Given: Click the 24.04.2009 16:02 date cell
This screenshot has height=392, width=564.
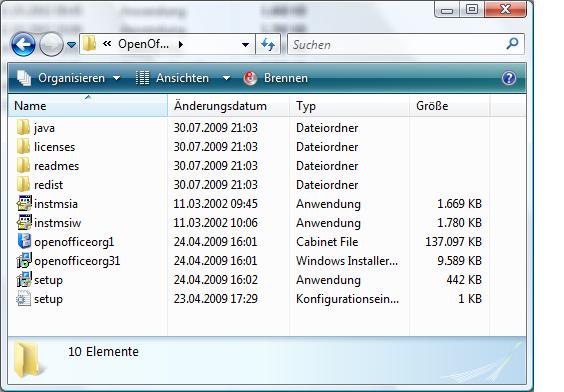Looking at the screenshot, I should [x=215, y=280].
